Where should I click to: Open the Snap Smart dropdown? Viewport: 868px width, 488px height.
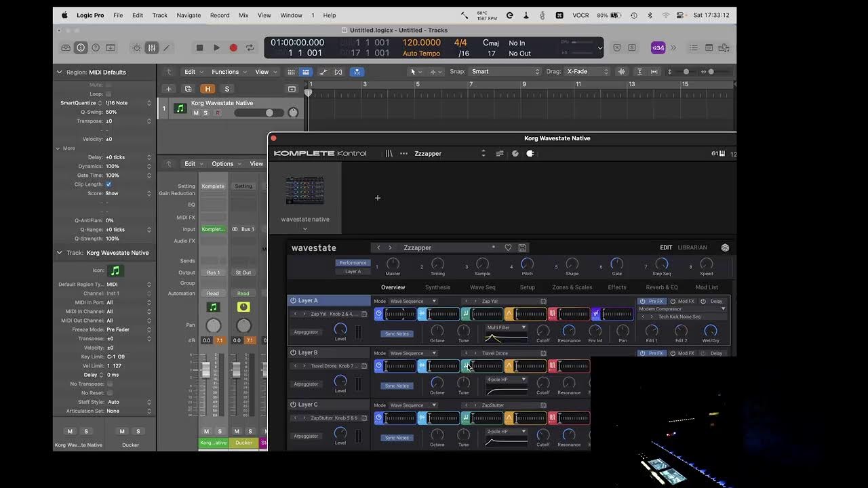[x=505, y=72]
